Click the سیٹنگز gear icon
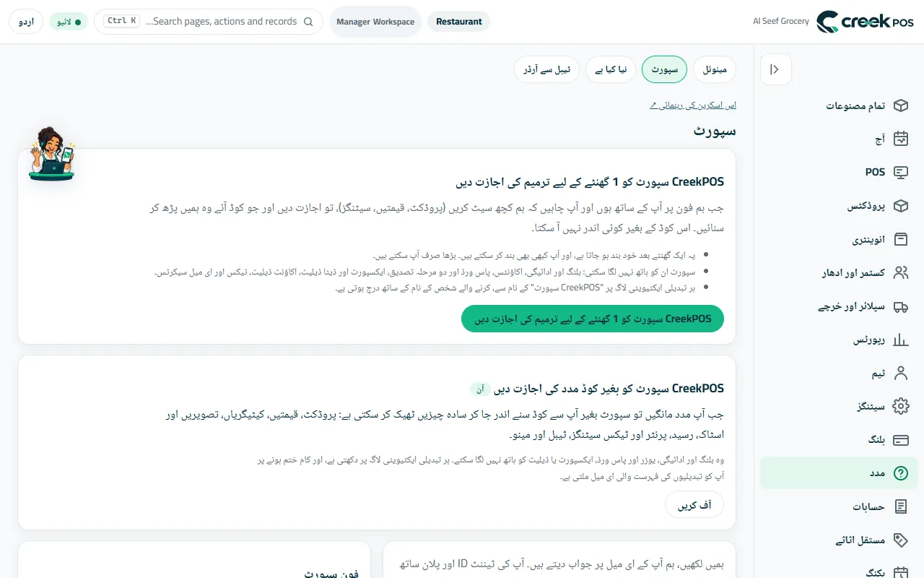 (900, 406)
